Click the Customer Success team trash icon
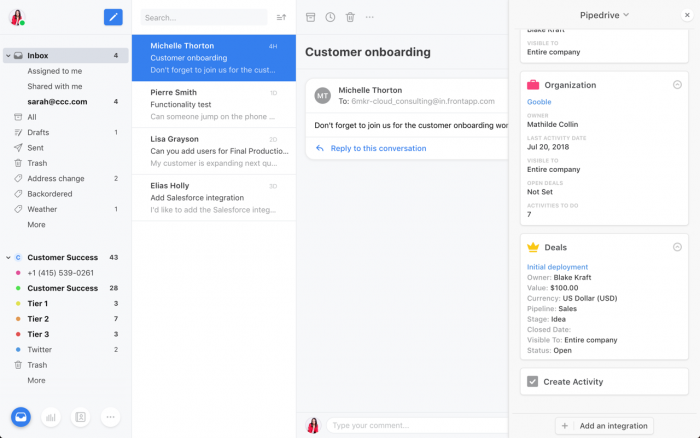Viewport: 700px width, 438px height. [x=18, y=365]
